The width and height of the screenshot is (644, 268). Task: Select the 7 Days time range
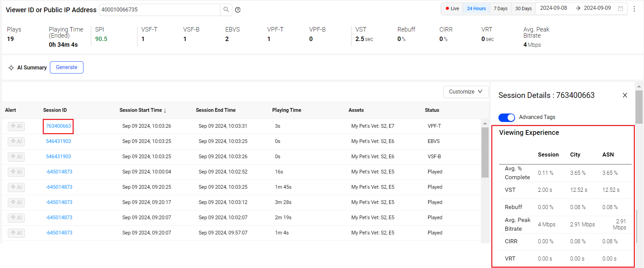click(x=500, y=8)
